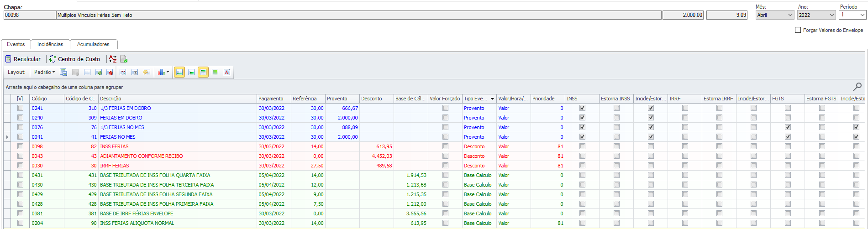Click the Chapa field with 00098
868x229 pixels.
click(x=30, y=15)
